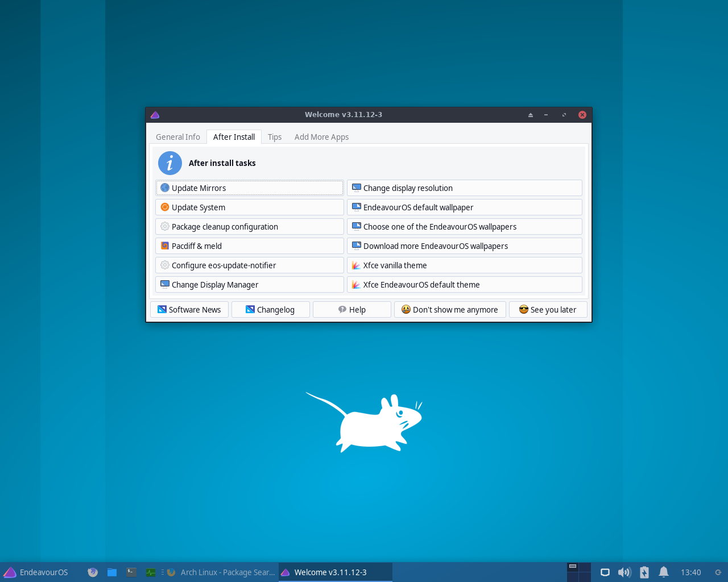The image size is (728, 582).
Task: Open Package cleanup configuration
Action: [250, 227]
